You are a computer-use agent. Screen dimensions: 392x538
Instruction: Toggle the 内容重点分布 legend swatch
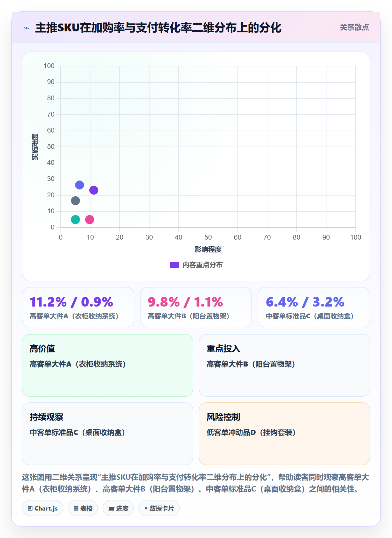pyautogui.click(x=174, y=265)
